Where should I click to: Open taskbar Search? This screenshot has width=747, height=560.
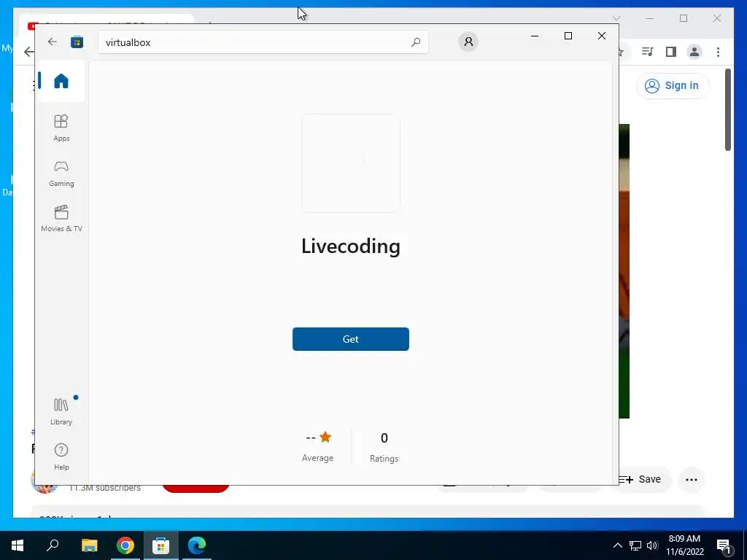53,545
